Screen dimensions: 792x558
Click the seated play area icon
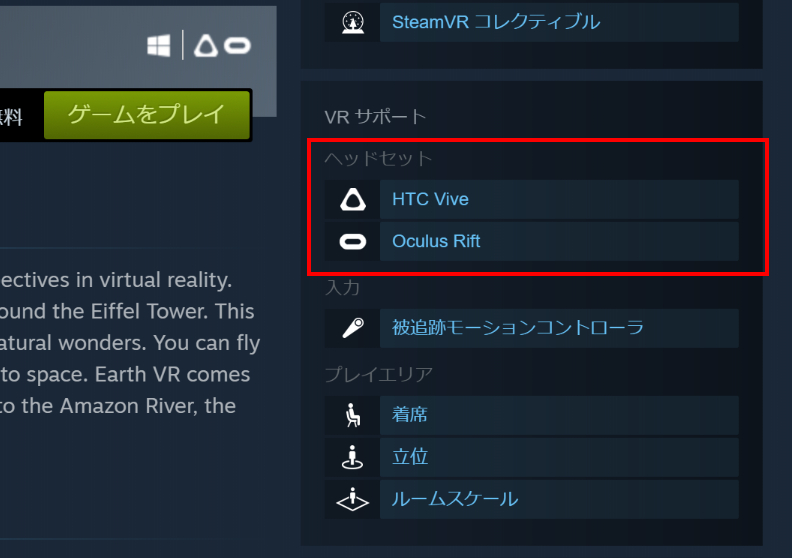(x=353, y=415)
